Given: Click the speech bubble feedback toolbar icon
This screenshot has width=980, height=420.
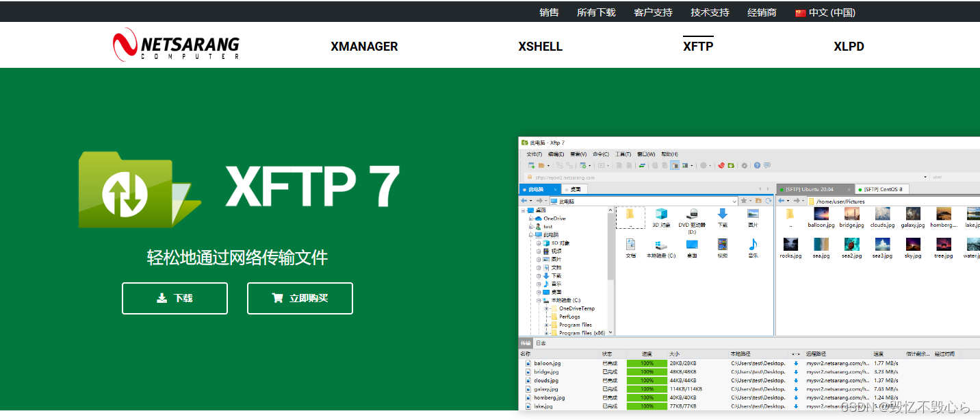Looking at the screenshot, I should coord(766,165).
